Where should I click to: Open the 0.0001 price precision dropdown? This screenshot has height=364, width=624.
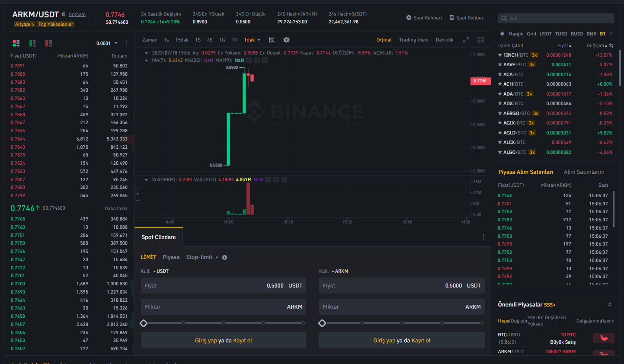107,43
